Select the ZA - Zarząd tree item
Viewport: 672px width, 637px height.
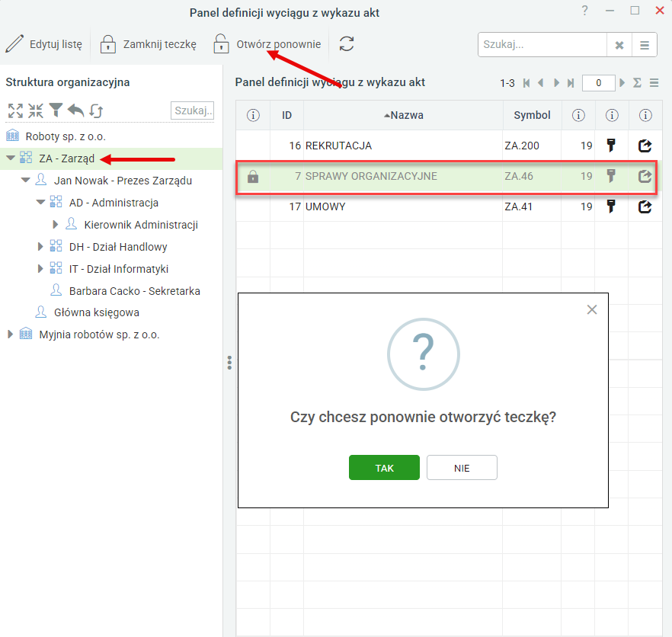(x=66, y=158)
